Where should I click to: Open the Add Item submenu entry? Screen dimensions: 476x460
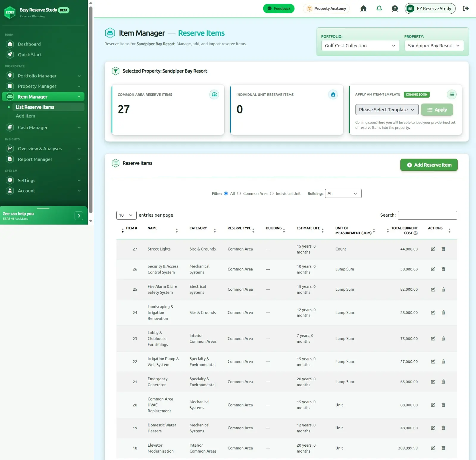pyautogui.click(x=25, y=116)
